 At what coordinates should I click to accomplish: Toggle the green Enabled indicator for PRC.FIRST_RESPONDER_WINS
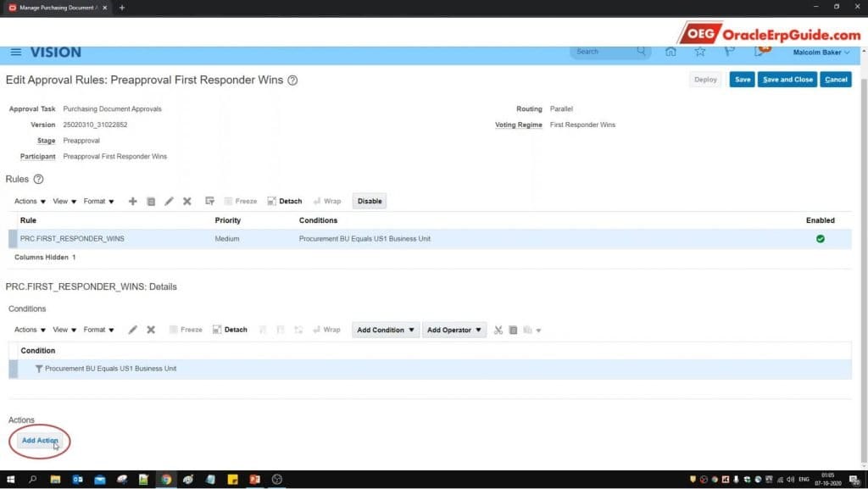coord(820,238)
